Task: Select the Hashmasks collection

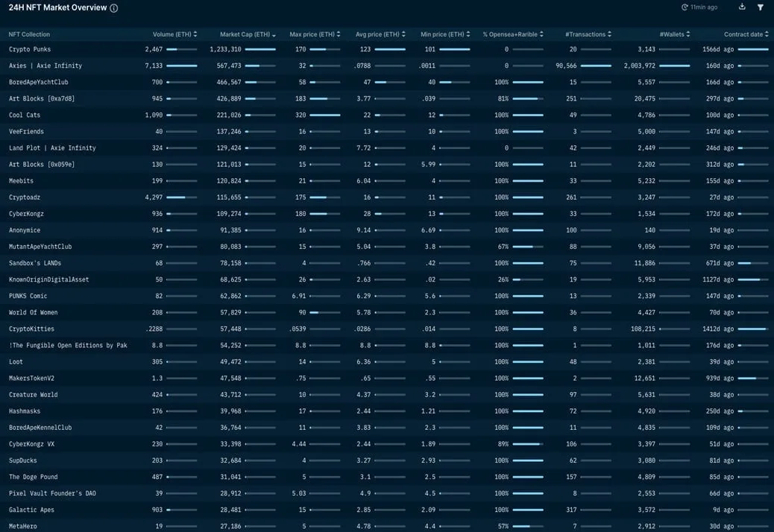Action: point(25,411)
